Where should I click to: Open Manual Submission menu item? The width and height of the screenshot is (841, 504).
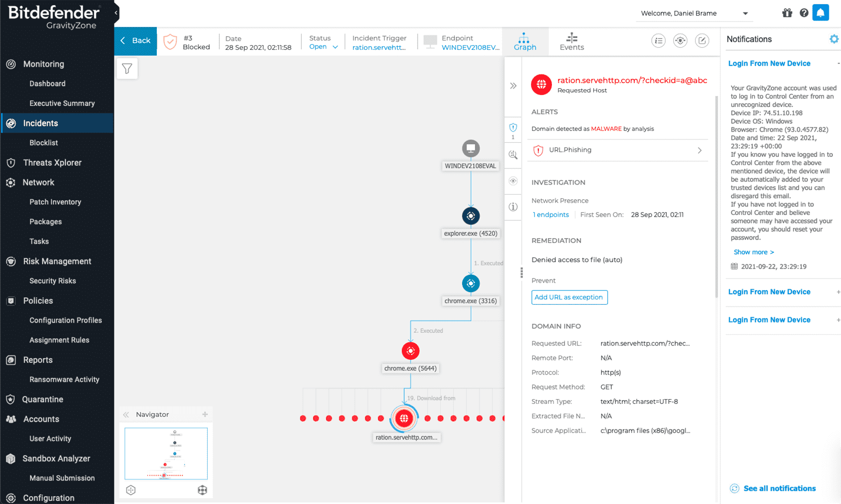pos(62,478)
